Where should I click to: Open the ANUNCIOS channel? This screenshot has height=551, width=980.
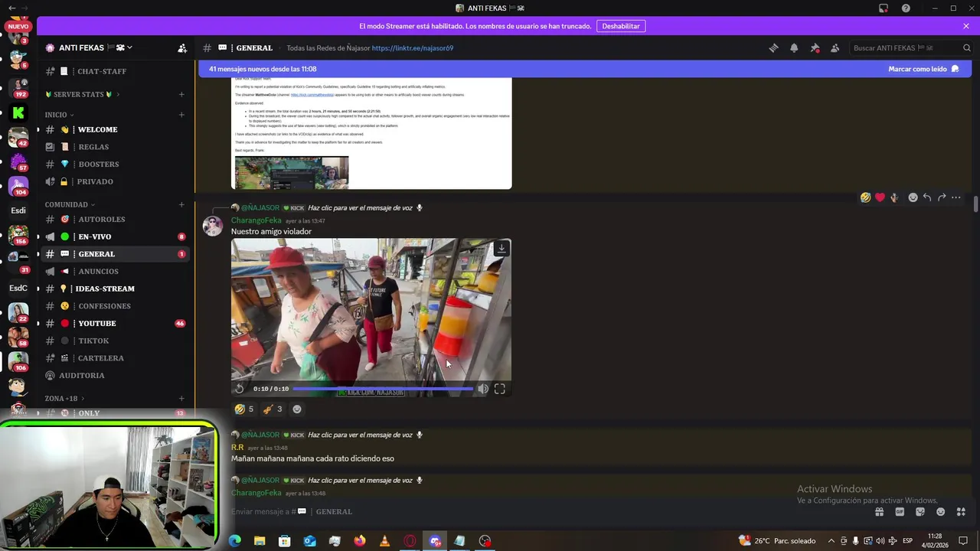(x=115, y=271)
